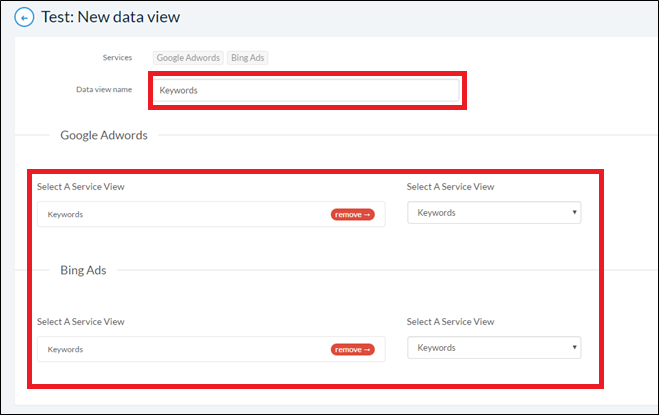659x415 pixels.
Task: Select the Keywords row in Google Adwords section
Action: click(211, 214)
